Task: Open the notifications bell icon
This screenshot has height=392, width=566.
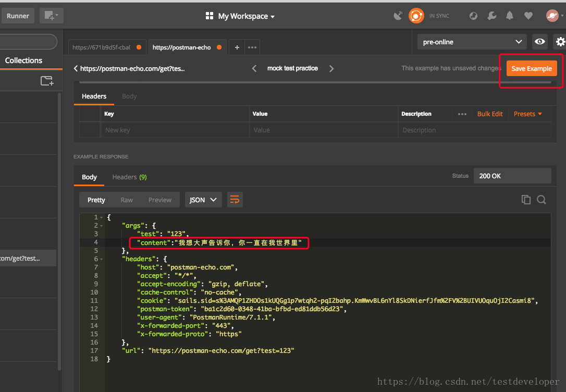Action: point(510,16)
